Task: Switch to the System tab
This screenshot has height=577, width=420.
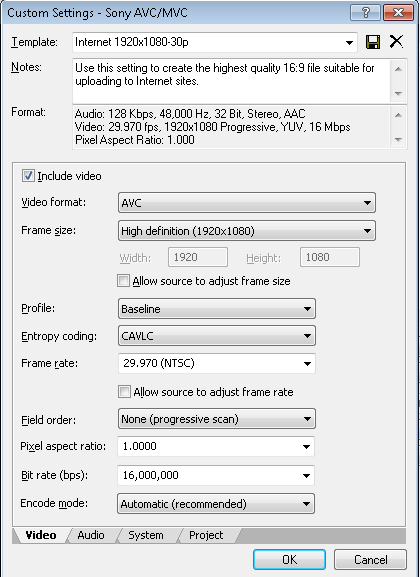Action: click(146, 535)
